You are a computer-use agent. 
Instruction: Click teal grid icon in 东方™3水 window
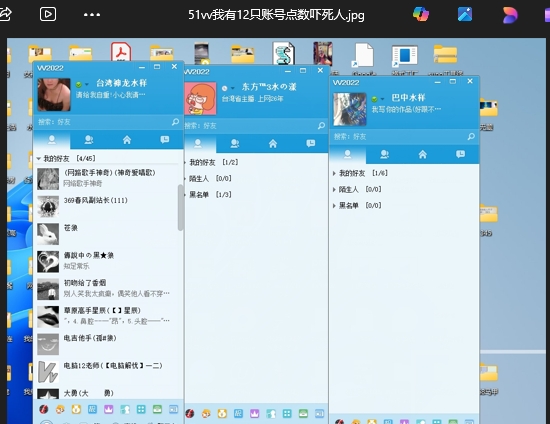[x=287, y=414]
